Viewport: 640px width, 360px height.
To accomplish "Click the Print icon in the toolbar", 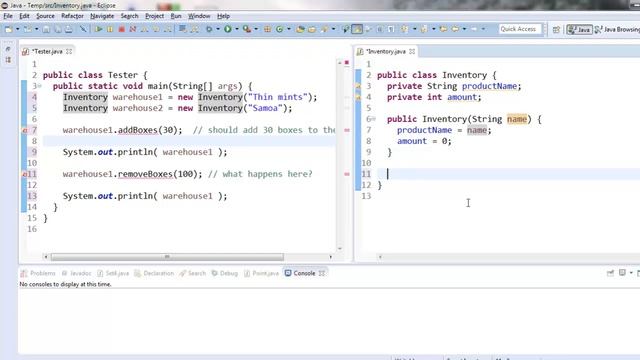I will [x=69, y=29].
